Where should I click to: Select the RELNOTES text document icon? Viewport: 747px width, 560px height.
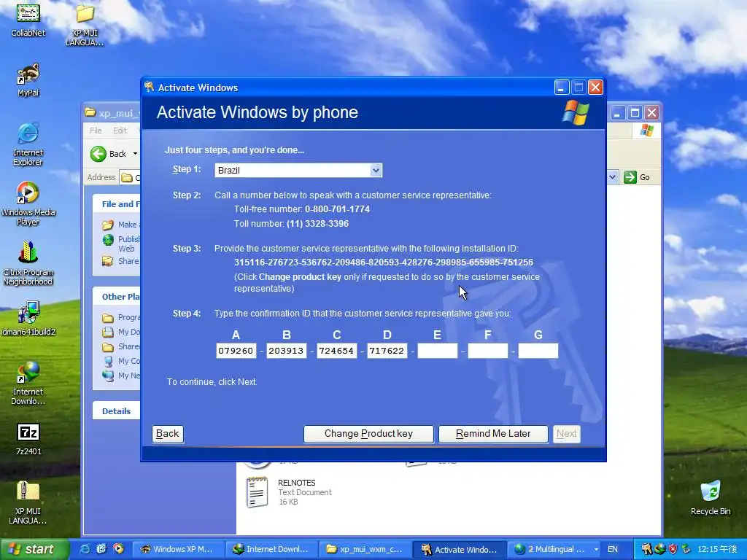point(257,492)
